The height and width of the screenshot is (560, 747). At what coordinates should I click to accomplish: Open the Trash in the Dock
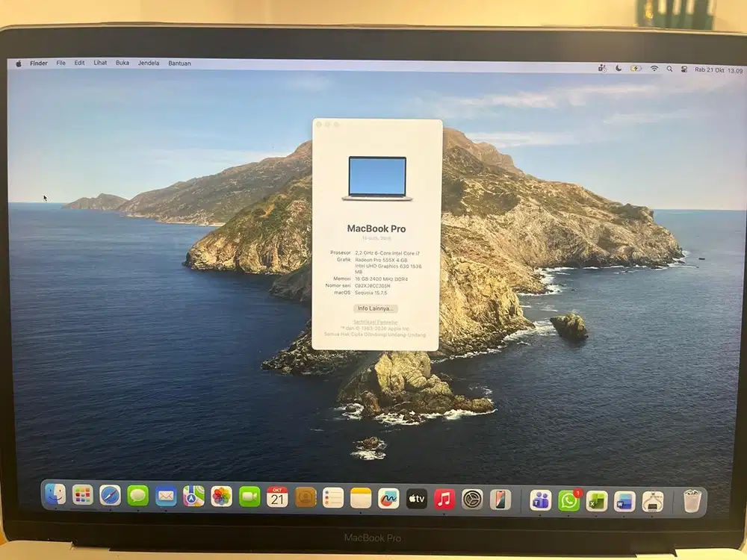[692, 501]
